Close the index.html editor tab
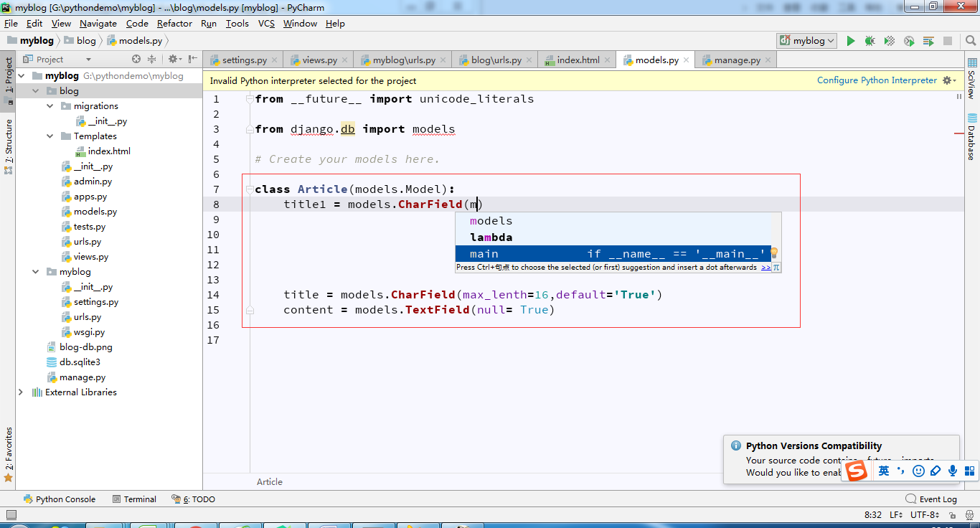 click(x=607, y=60)
